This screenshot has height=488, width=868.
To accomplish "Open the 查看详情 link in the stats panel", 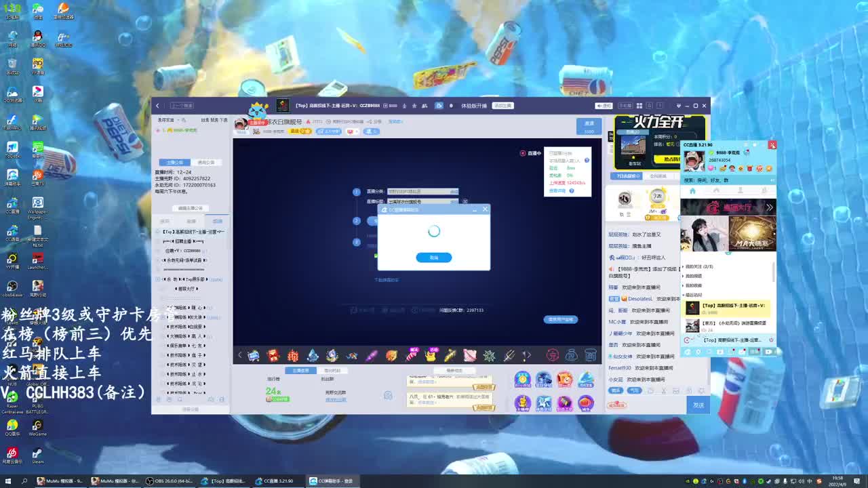I will point(557,190).
